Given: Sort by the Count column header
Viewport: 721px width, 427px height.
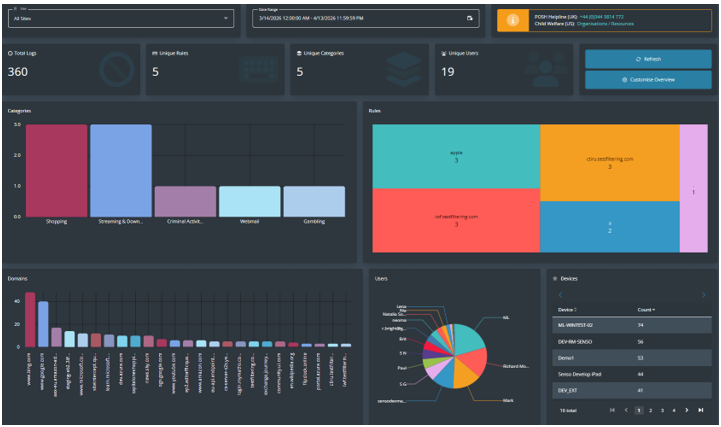Looking at the screenshot, I should point(646,310).
